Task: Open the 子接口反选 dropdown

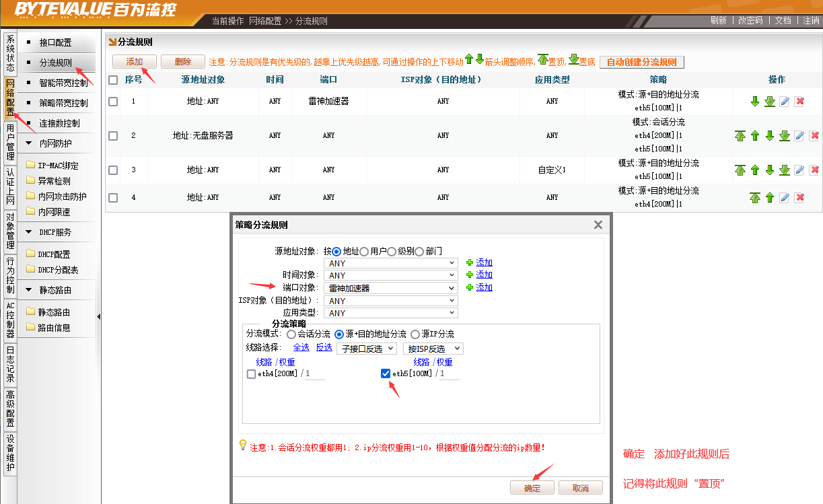Action: coord(367,349)
